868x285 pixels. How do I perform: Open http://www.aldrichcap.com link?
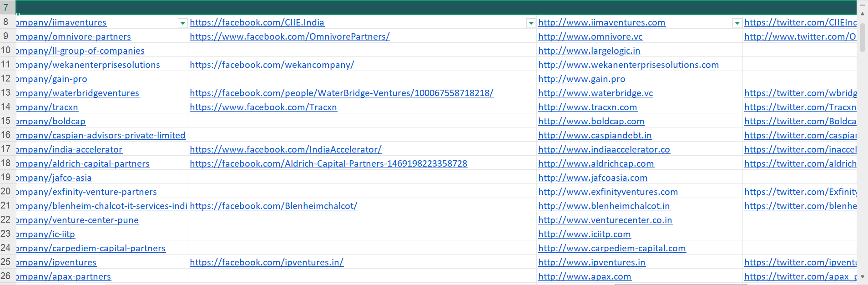pyautogui.click(x=596, y=164)
